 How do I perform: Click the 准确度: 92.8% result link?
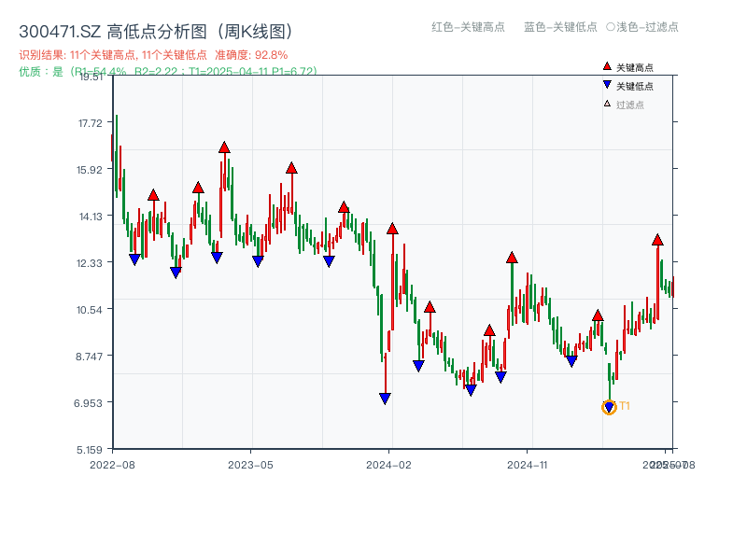click(249, 54)
